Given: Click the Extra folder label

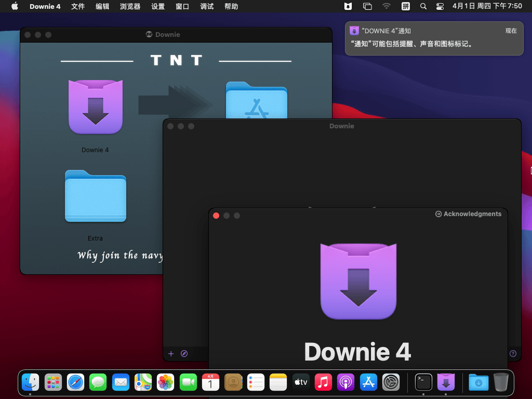Looking at the screenshot, I should [x=95, y=238].
